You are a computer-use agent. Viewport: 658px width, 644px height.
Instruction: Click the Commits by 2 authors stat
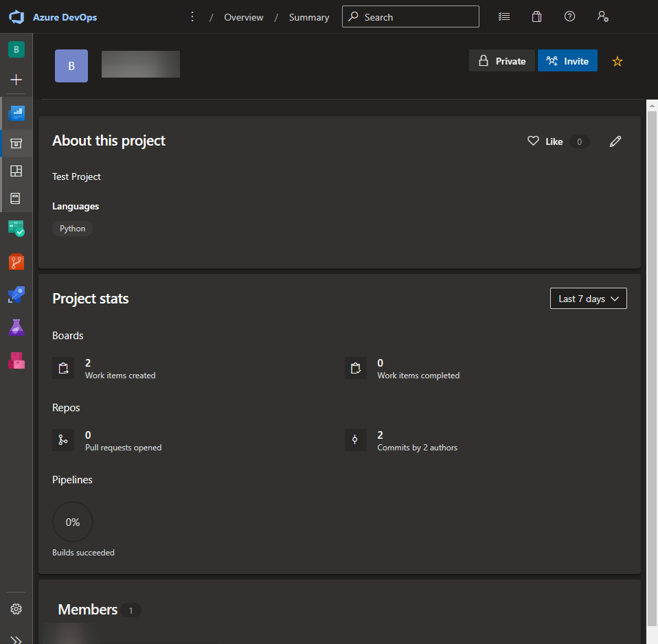pyautogui.click(x=417, y=441)
